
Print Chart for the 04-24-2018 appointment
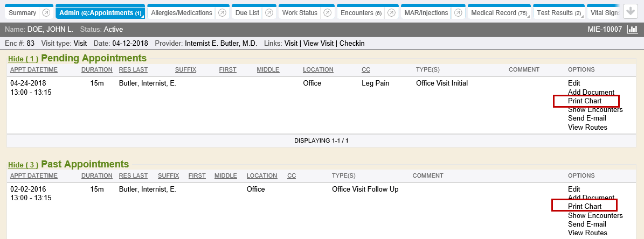click(x=585, y=101)
